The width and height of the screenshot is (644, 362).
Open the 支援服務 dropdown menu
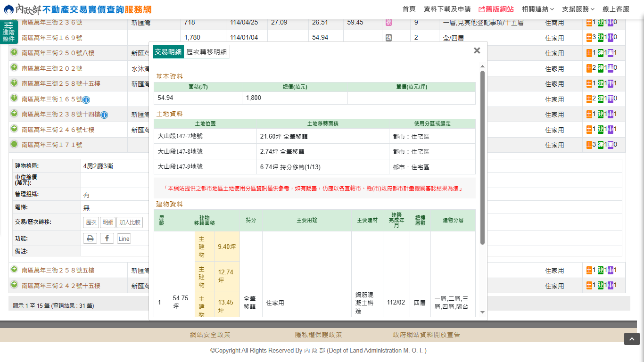click(x=578, y=9)
